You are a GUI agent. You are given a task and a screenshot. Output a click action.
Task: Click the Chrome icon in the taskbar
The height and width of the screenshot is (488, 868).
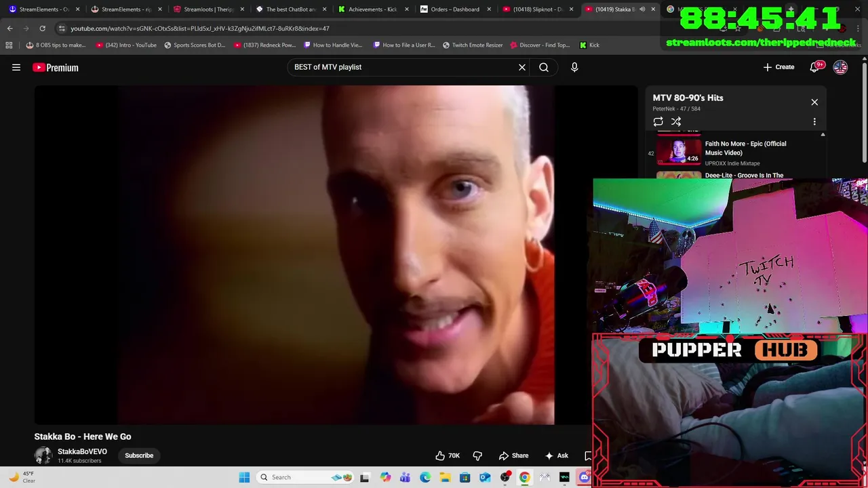(525, 477)
